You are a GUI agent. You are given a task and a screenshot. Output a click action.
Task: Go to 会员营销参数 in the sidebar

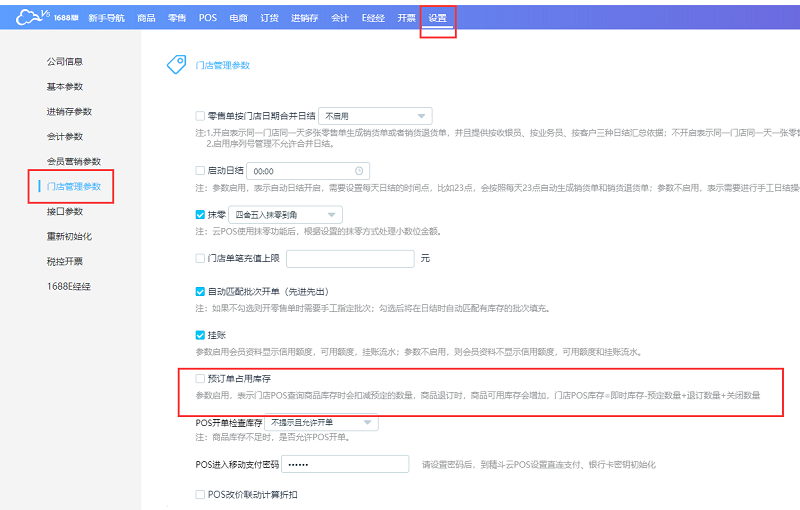[74, 161]
